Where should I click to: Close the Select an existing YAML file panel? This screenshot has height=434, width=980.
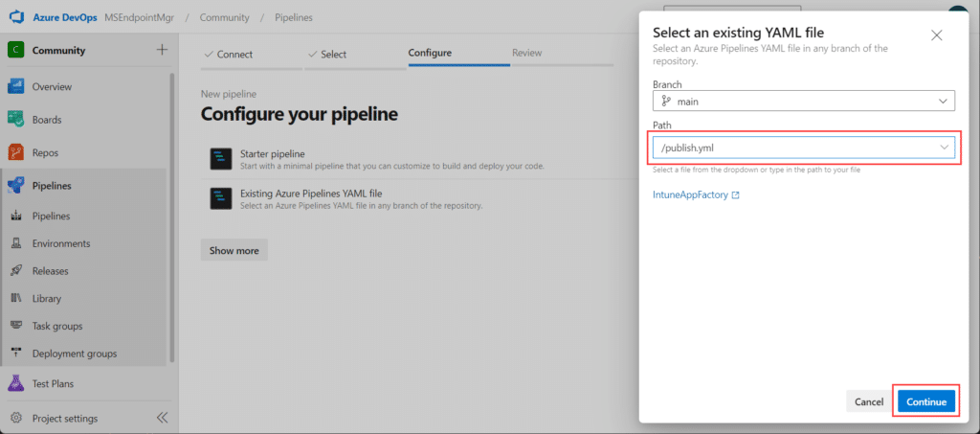pyautogui.click(x=936, y=35)
